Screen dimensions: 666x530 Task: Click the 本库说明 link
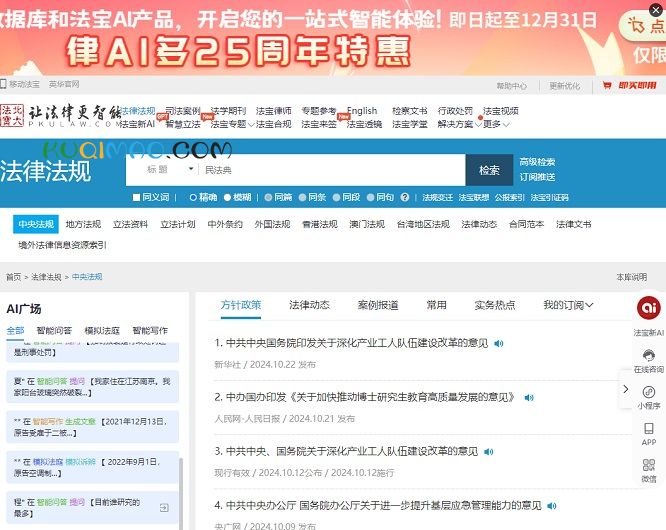coord(632,277)
